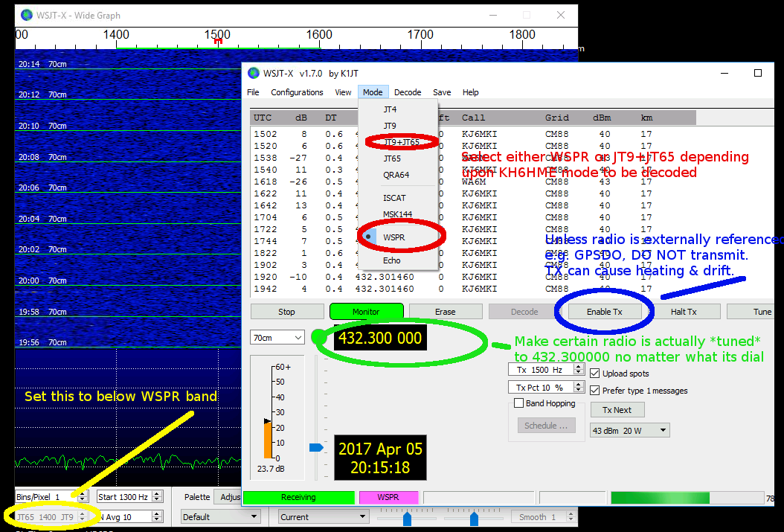Click the Grid column header

click(x=557, y=118)
